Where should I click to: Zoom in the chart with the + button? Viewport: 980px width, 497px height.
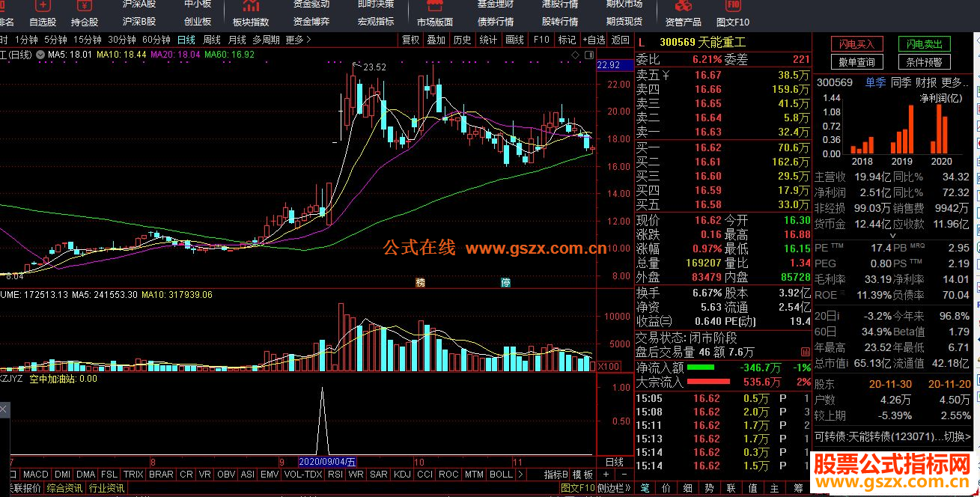coord(606,475)
